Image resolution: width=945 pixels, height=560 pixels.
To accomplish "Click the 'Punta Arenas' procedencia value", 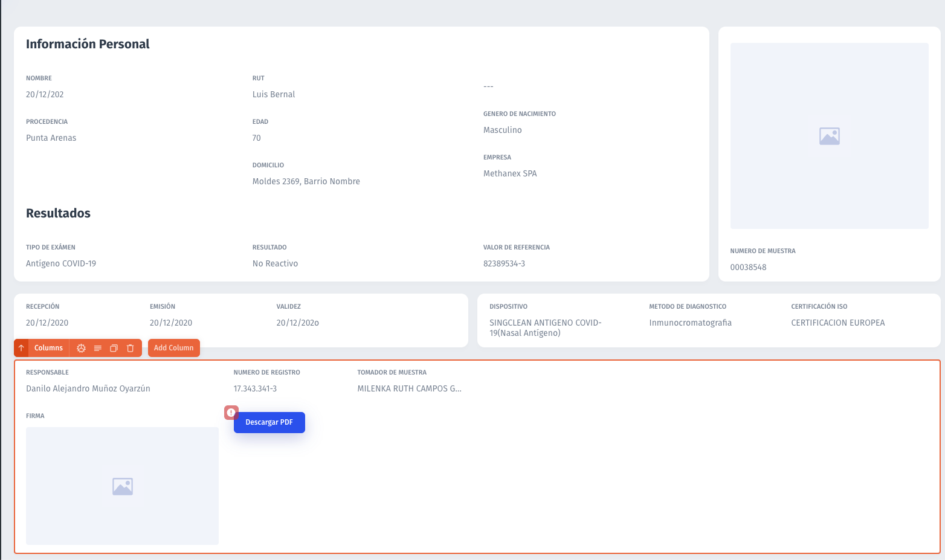I will tap(51, 138).
